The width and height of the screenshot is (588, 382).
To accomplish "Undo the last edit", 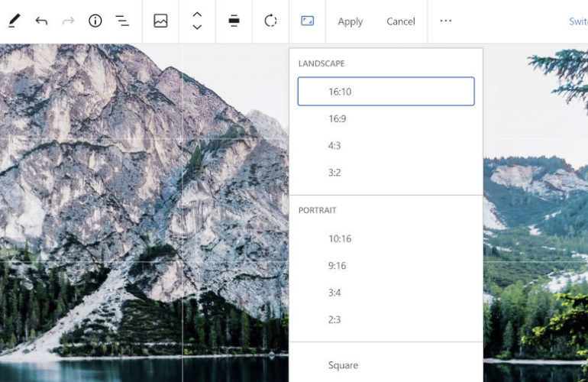I will pos(41,21).
